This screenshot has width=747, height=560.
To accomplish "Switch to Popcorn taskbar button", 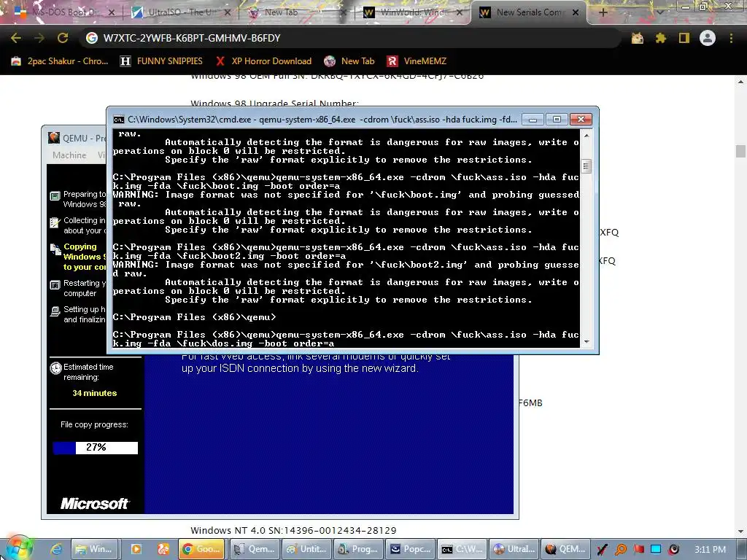I will 411,549.
